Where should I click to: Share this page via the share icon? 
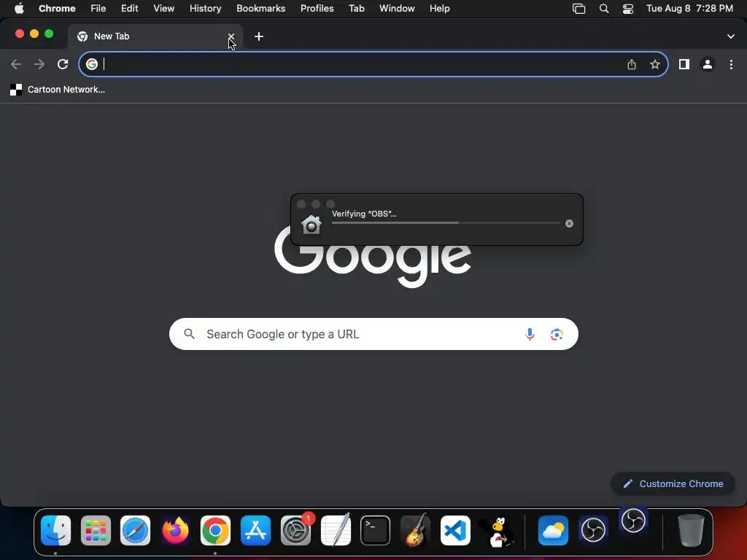pos(632,64)
